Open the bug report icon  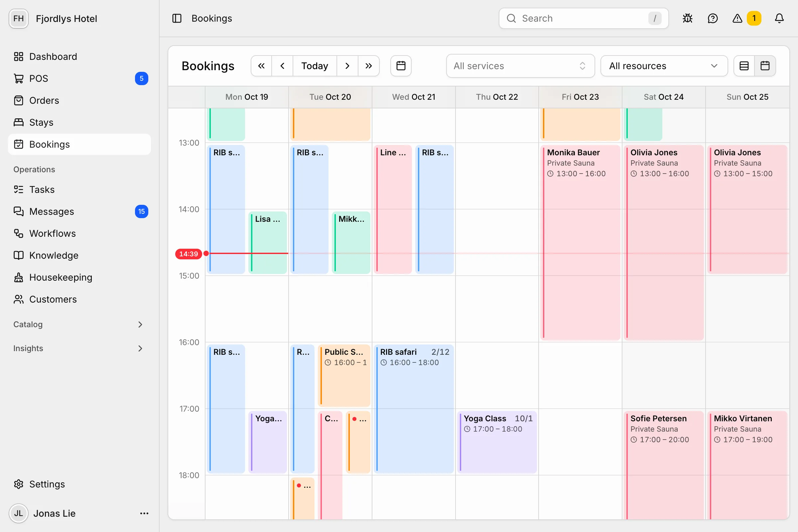(x=687, y=18)
